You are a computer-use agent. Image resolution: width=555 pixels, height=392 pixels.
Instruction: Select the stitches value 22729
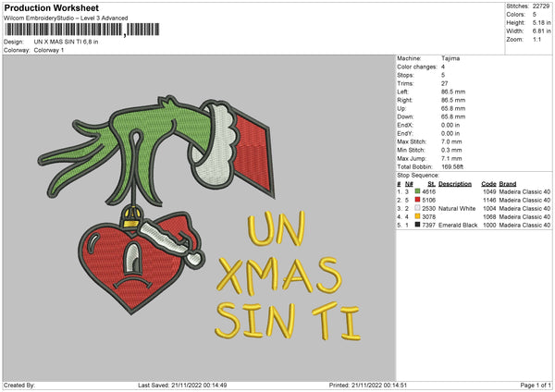point(541,6)
